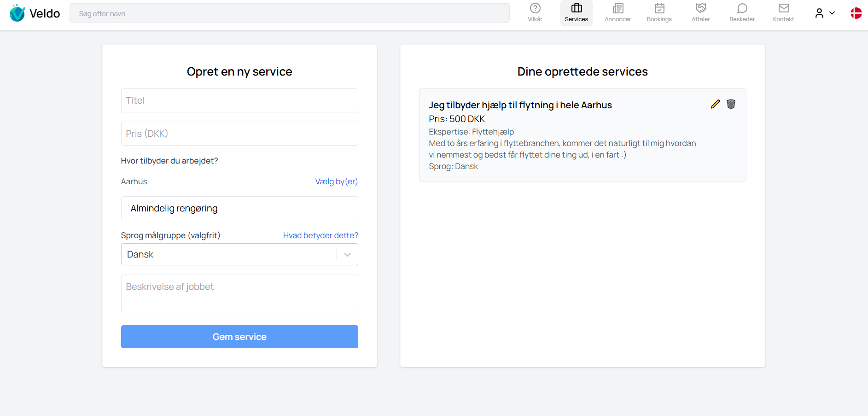Image resolution: width=868 pixels, height=416 pixels.
Task: Expand the user account menu
Action: coord(824,13)
